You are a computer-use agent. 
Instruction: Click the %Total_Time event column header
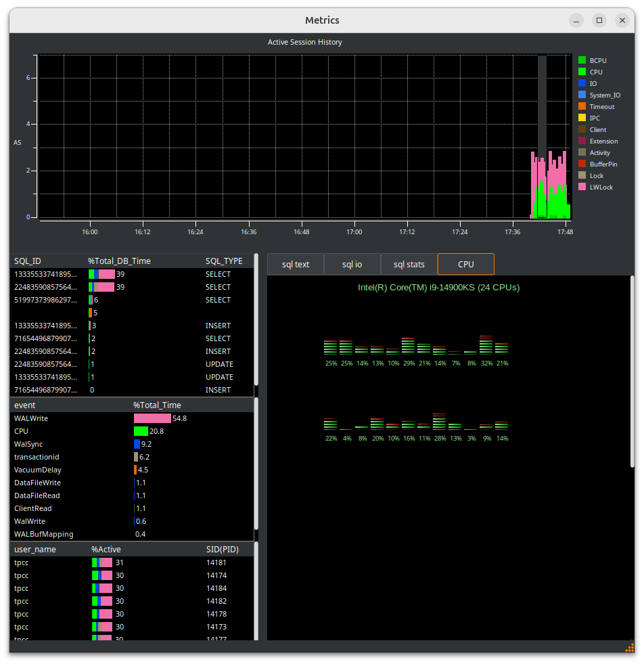[x=157, y=405]
